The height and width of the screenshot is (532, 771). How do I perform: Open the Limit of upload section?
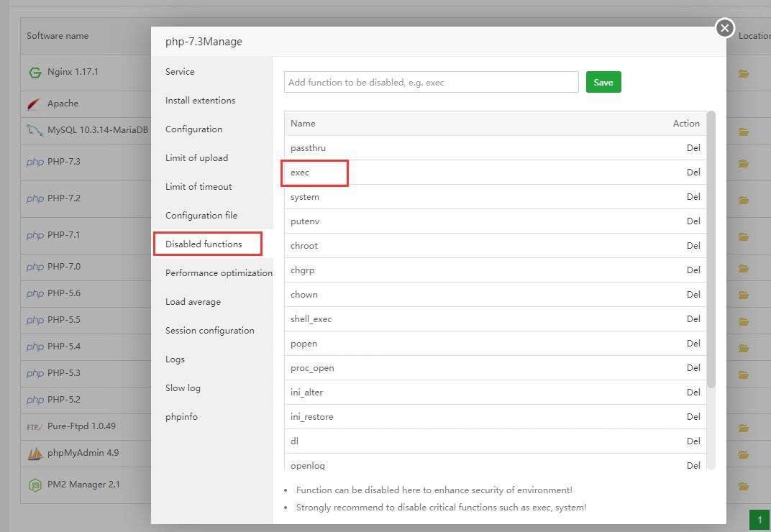pos(196,158)
